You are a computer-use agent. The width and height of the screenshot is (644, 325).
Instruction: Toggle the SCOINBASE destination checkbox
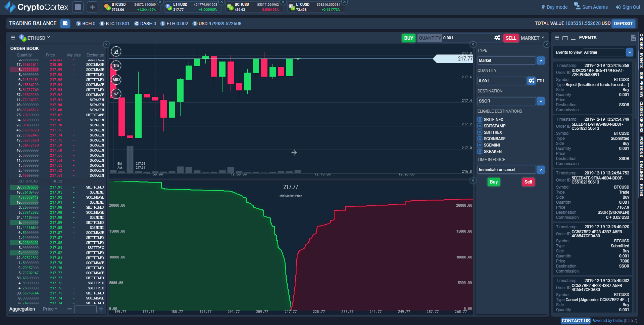tap(480, 138)
